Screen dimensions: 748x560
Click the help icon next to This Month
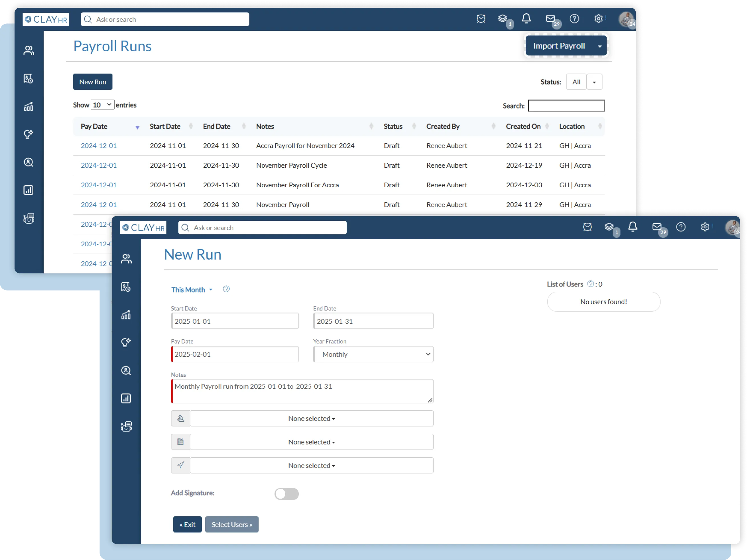[226, 289]
